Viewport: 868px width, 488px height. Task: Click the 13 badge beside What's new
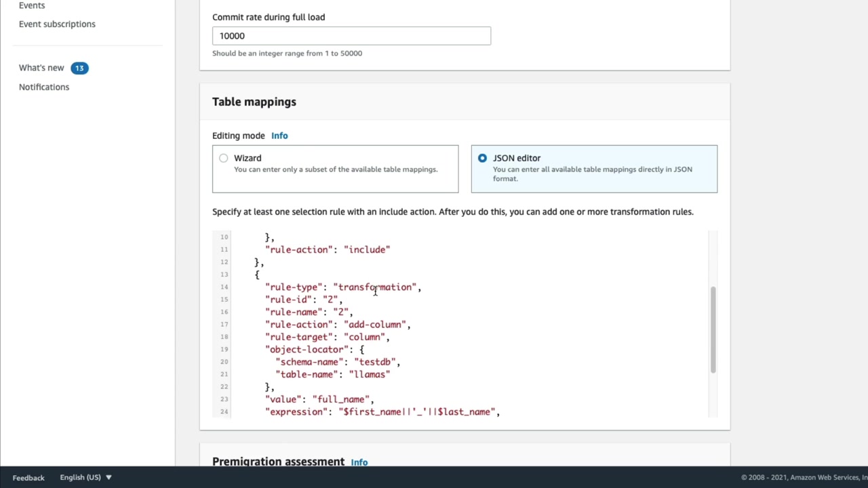pos(79,68)
